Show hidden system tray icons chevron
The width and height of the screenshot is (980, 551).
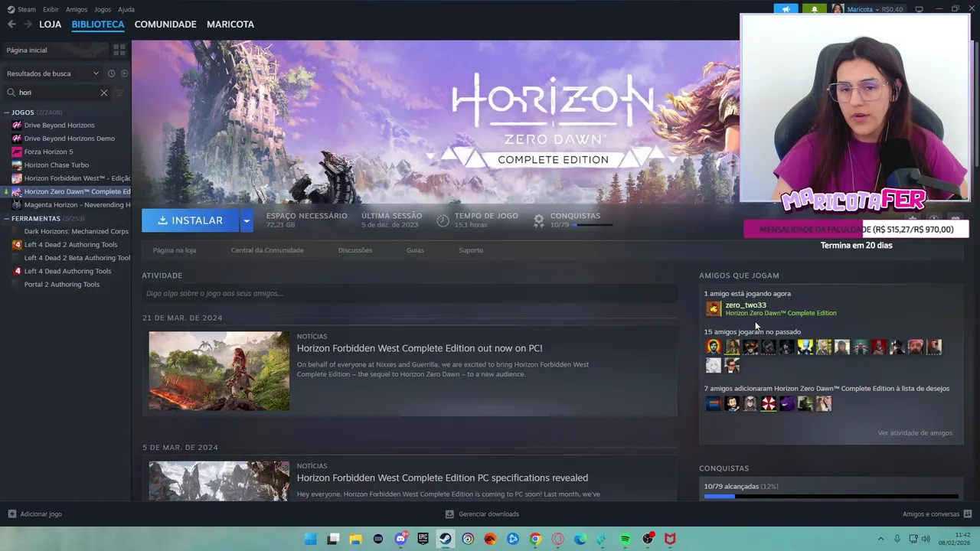pos(880,539)
